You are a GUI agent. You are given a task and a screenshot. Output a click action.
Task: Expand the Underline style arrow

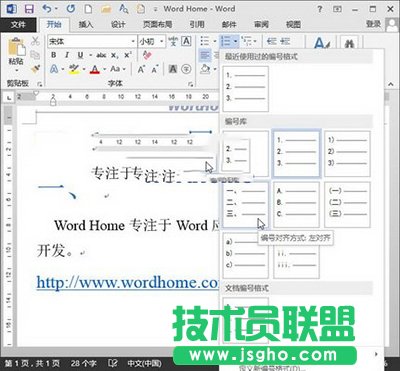(89, 55)
